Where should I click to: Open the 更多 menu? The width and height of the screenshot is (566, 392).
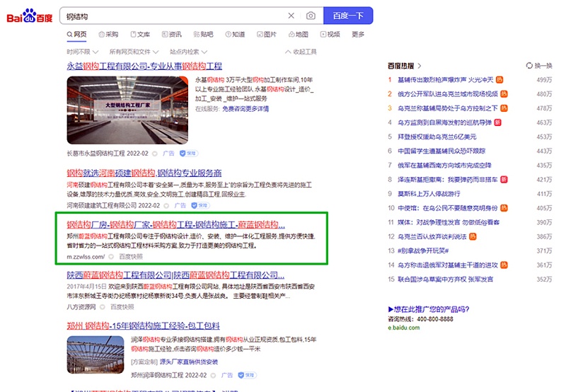pyautogui.click(x=358, y=34)
